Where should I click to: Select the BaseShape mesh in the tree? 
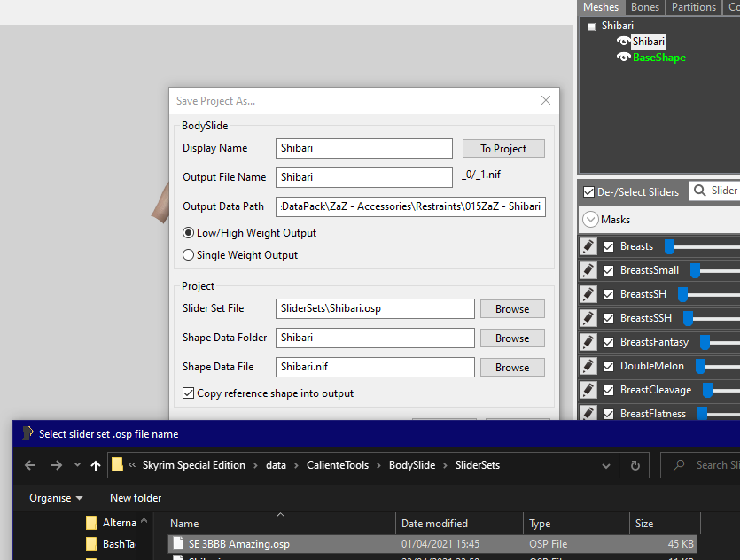point(658,58)
